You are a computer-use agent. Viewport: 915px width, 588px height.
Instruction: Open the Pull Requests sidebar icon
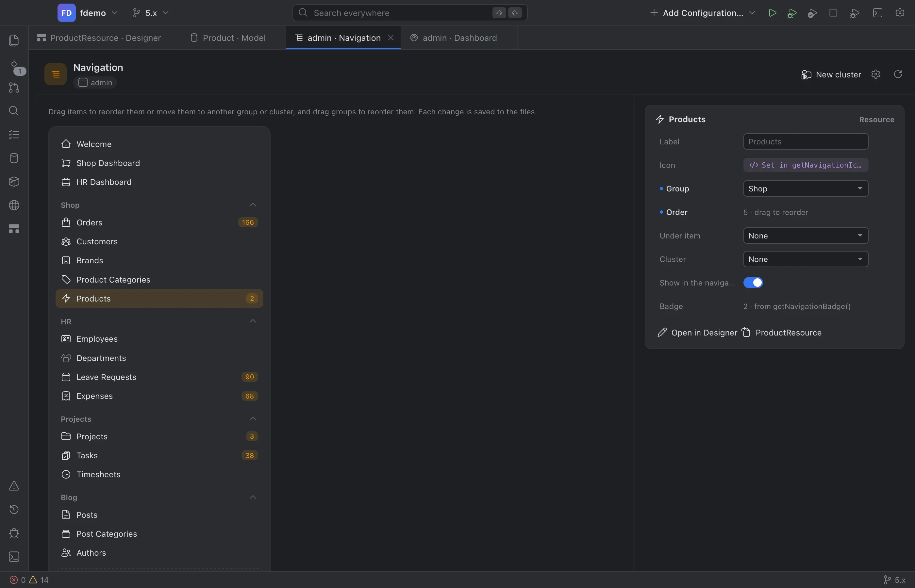(x=14, y=88)
